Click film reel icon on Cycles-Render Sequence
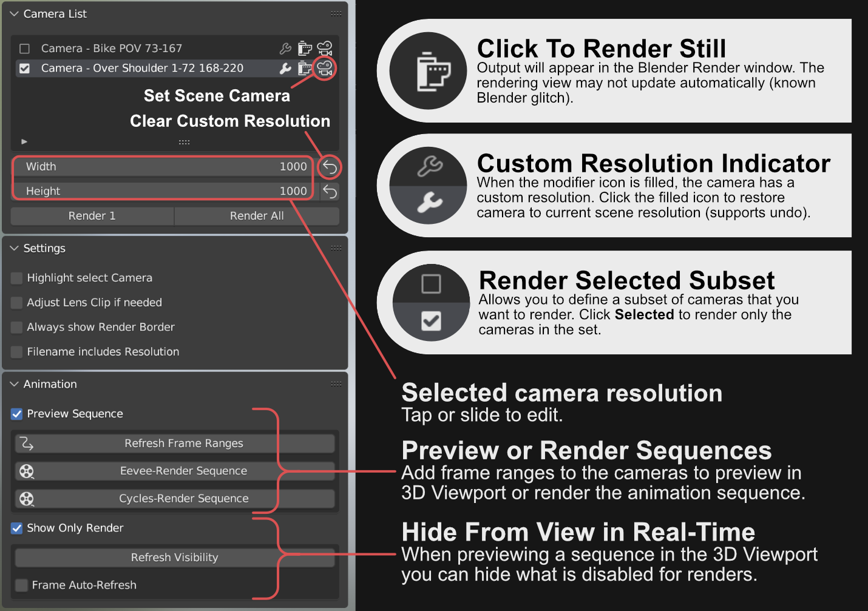This screenshot has width=868, height=611. pos(27,499)
